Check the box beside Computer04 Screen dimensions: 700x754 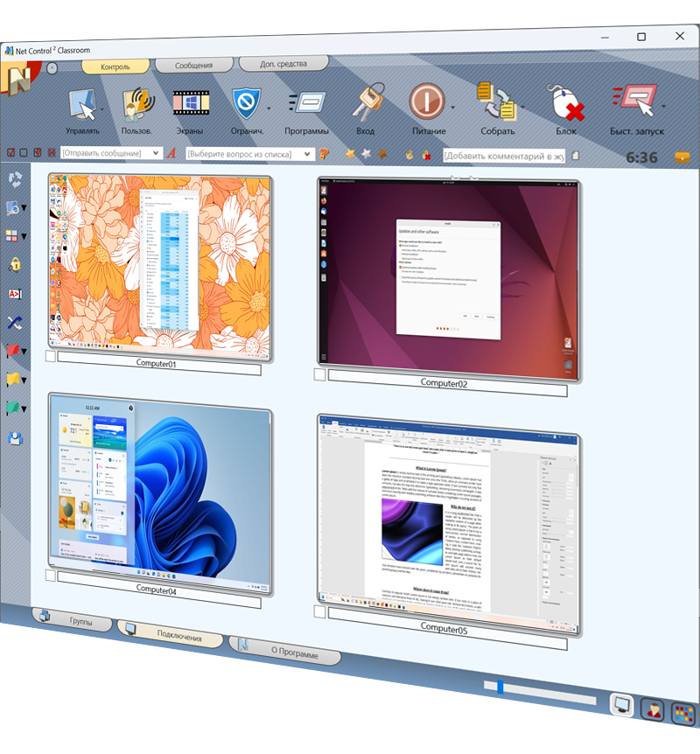[x=51, y=576]
